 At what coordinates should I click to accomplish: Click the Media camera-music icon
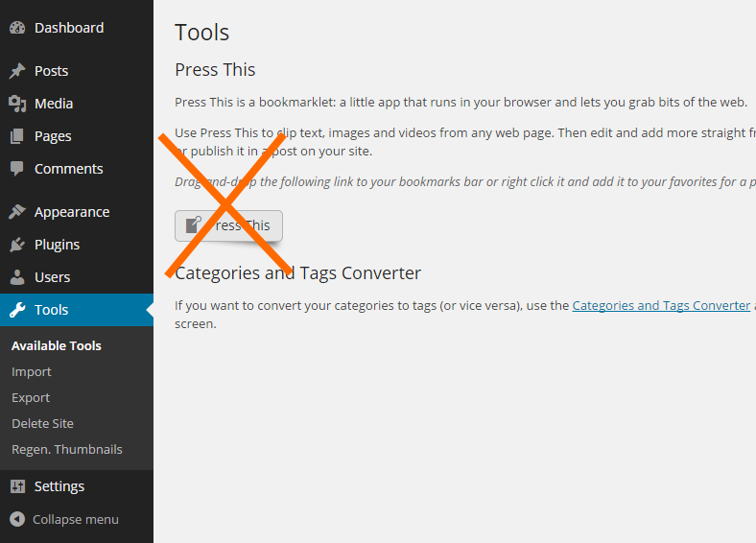point(17,104)
